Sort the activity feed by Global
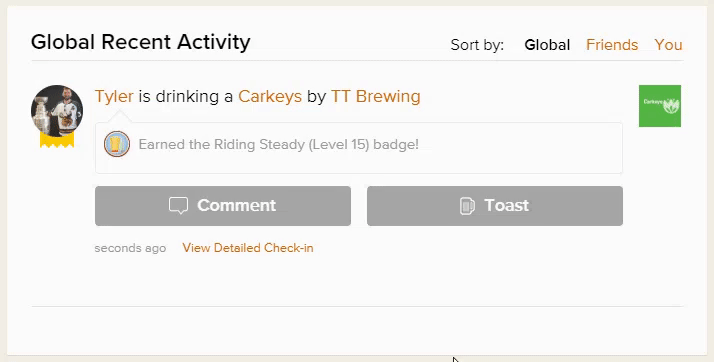714x362 pixels. [x=547, y=45]
